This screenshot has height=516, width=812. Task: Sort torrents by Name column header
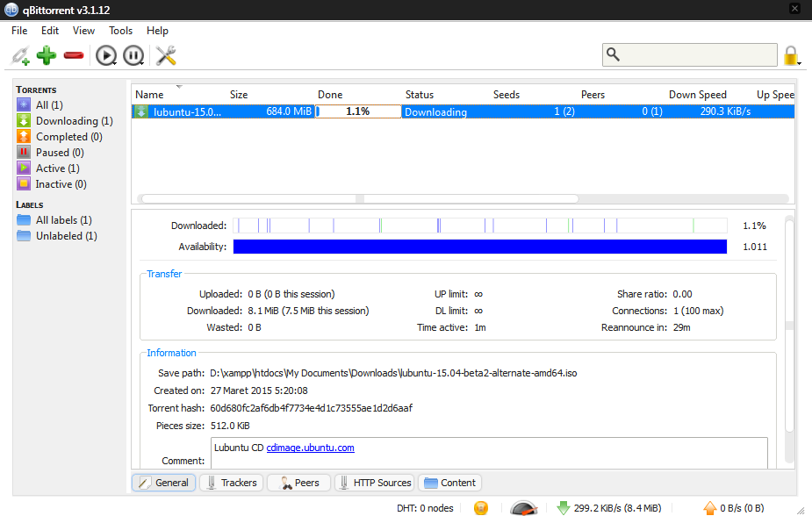tap(149, 95)
